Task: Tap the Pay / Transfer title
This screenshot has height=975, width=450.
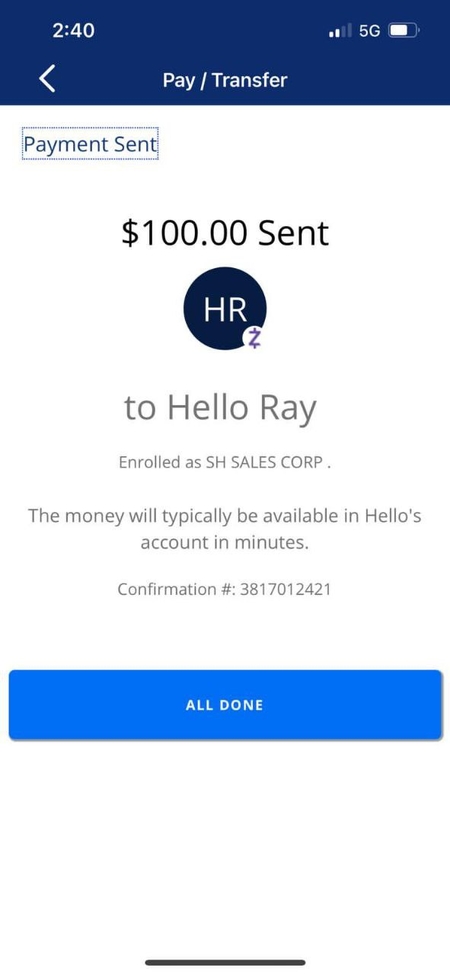Action: click(x=225, y=80)
